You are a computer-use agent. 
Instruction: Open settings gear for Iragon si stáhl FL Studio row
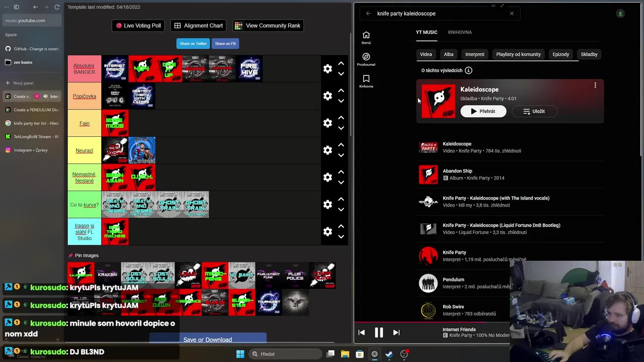coord(328,232)
